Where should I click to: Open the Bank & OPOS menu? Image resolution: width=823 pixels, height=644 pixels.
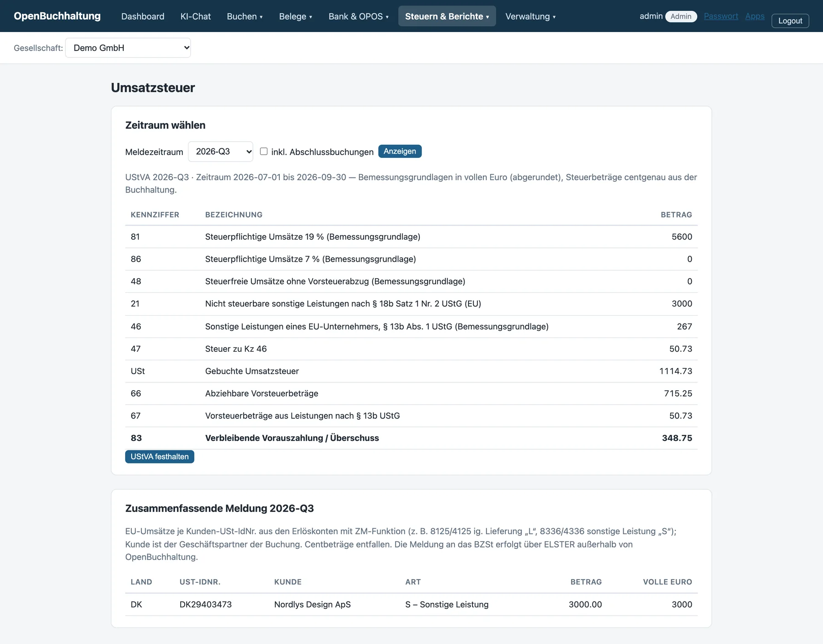tap(358, 16)
